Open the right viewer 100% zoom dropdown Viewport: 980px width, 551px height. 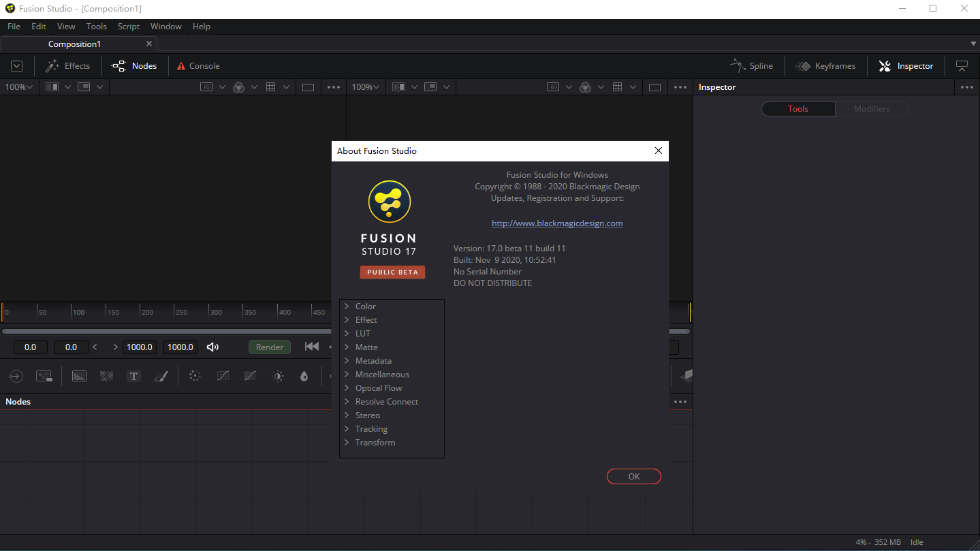tap(366, 87)
